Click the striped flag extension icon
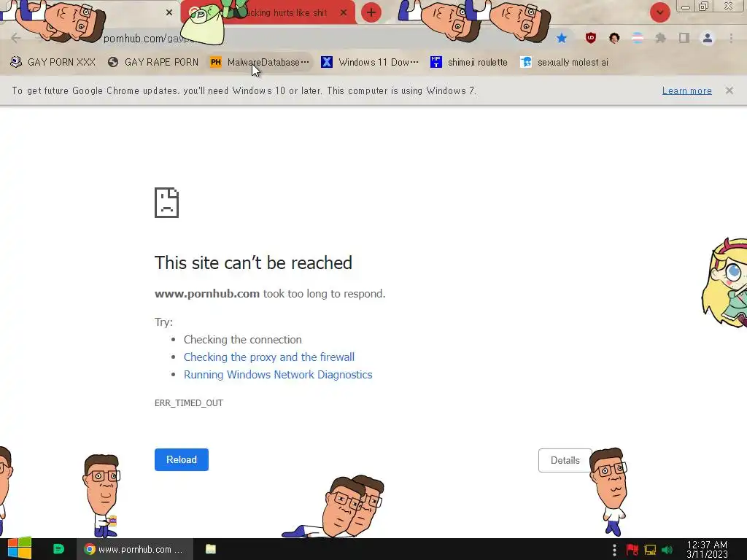Image resolution: width=747 pixels, height=560 pixels. point(638,38)
